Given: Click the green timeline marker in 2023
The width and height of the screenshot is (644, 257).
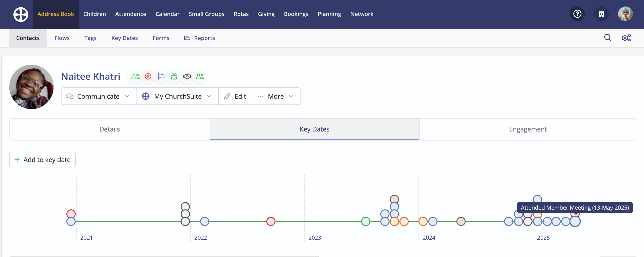Looking at the screenshot, I should click(365, 222).
